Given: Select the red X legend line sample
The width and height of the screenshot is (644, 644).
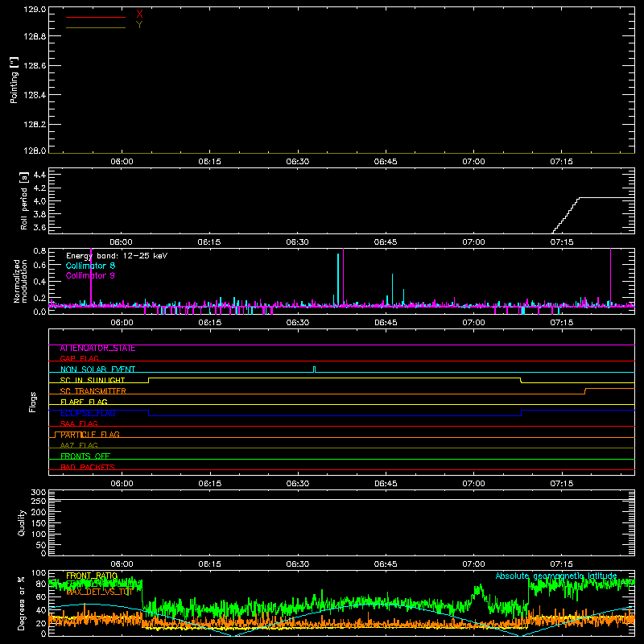Looking at the screenshot, I should [96, 17].
